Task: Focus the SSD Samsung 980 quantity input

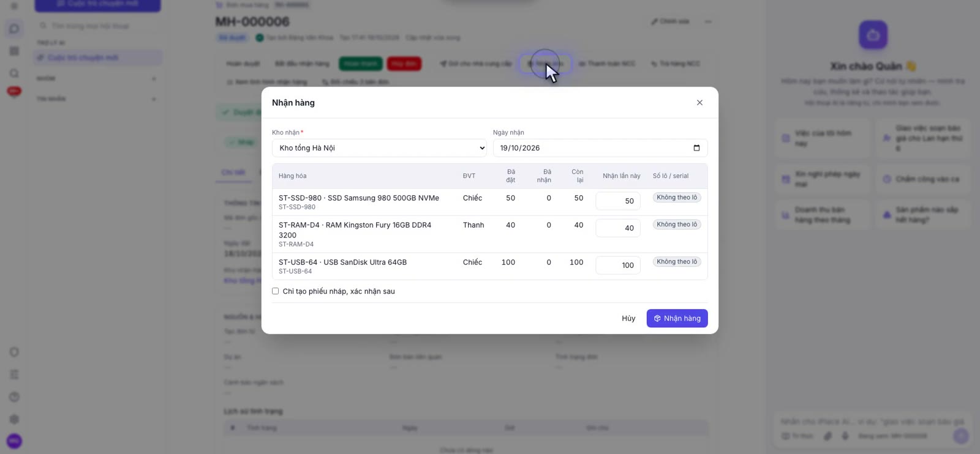Action: coord(618,201)
